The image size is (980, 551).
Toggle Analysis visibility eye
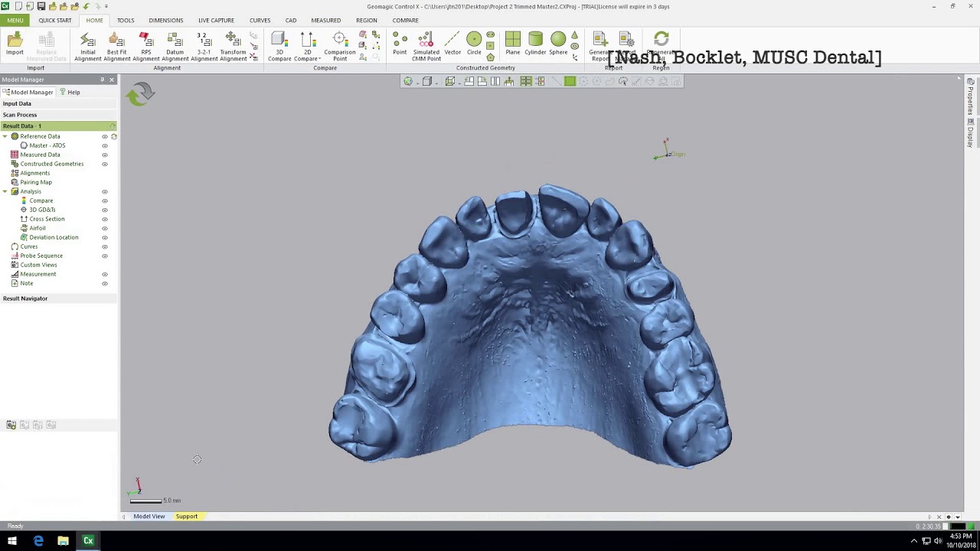[105, 191]
